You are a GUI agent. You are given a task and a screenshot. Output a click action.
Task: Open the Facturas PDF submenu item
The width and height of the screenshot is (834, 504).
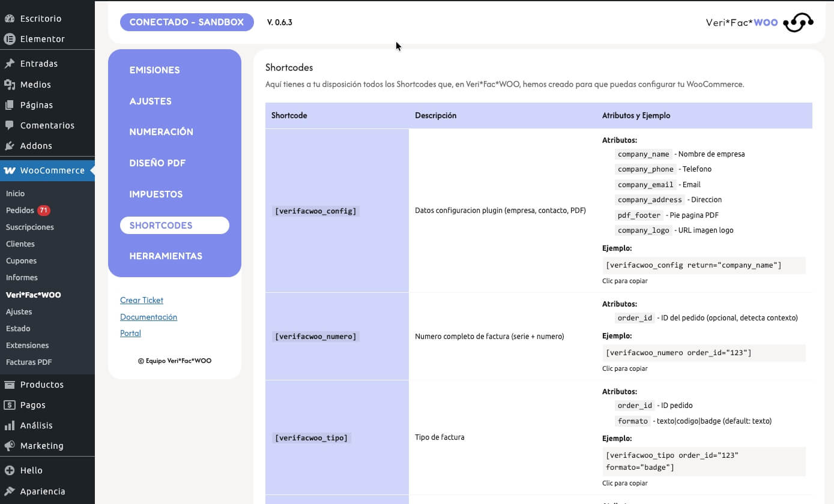tap(29, 362)
